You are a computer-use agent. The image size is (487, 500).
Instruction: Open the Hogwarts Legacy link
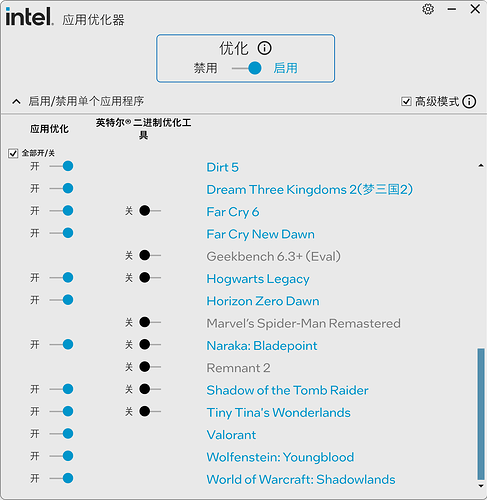click(x=258, y=279)
